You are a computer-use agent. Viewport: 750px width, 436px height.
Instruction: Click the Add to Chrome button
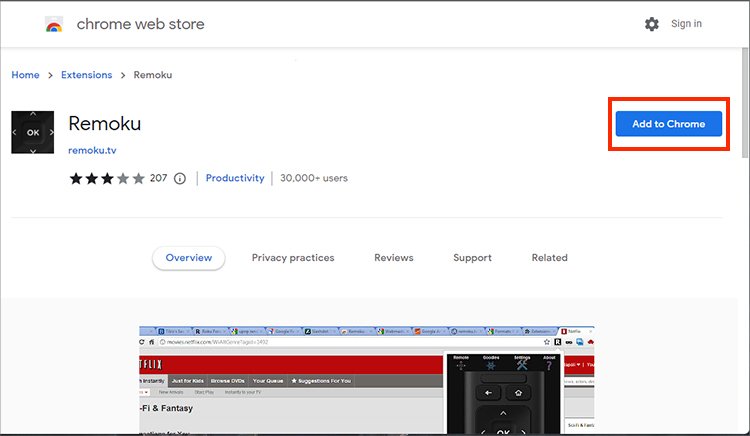pyautogui.click(x=669, y=124)
